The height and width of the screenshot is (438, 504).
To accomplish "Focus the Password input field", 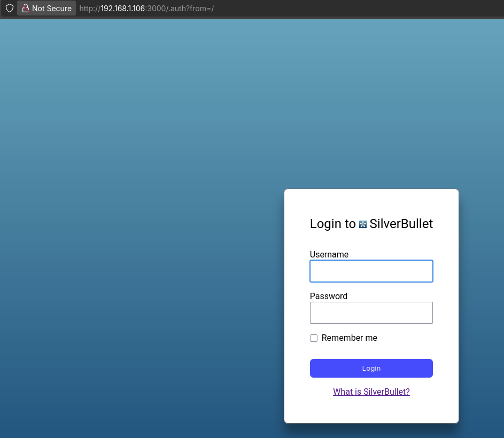I will [x=371, y=313].
